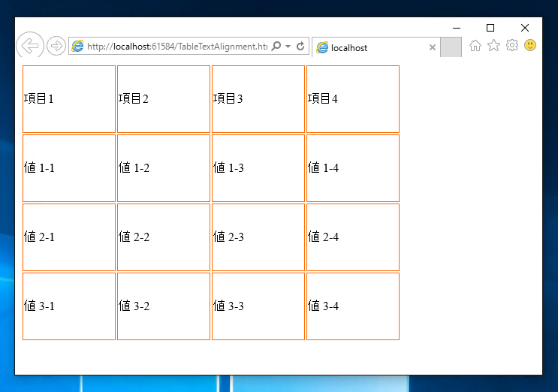The width and height of the screenshot is (558, 392).
Task: Select table cell 値 1-2
Action: click(164, 168)
